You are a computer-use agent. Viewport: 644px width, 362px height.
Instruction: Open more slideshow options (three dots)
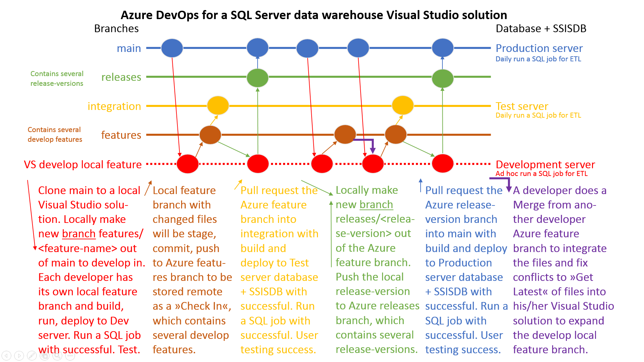point(70,356)
